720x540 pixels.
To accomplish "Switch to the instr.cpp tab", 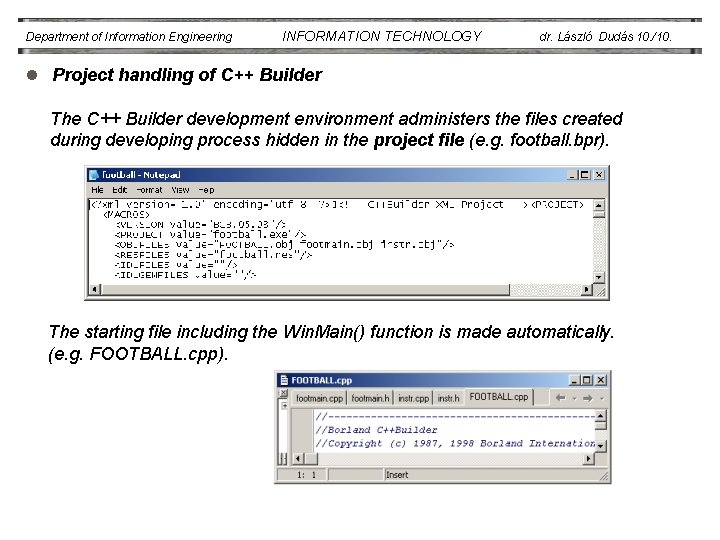I will (413, 398).
